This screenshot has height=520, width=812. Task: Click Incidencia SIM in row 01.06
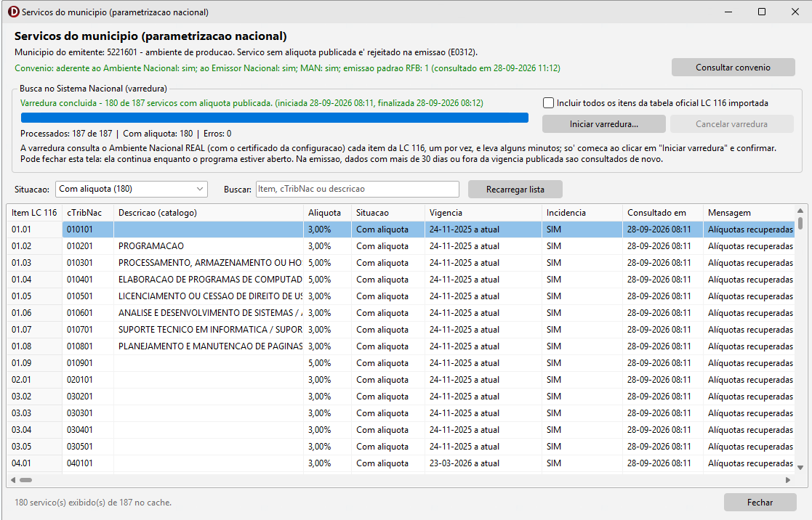[x=582, y=312]
